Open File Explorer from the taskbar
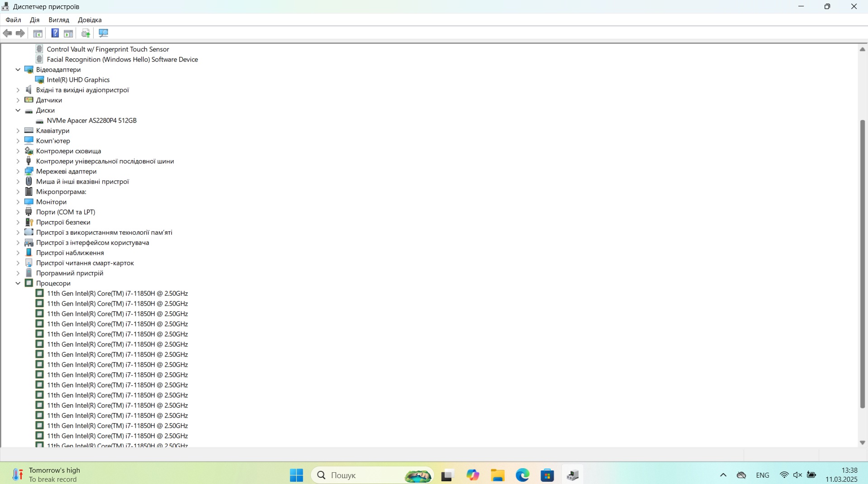Image resolution: width=868 pixels, height=484 pixels. click(498, 475)
